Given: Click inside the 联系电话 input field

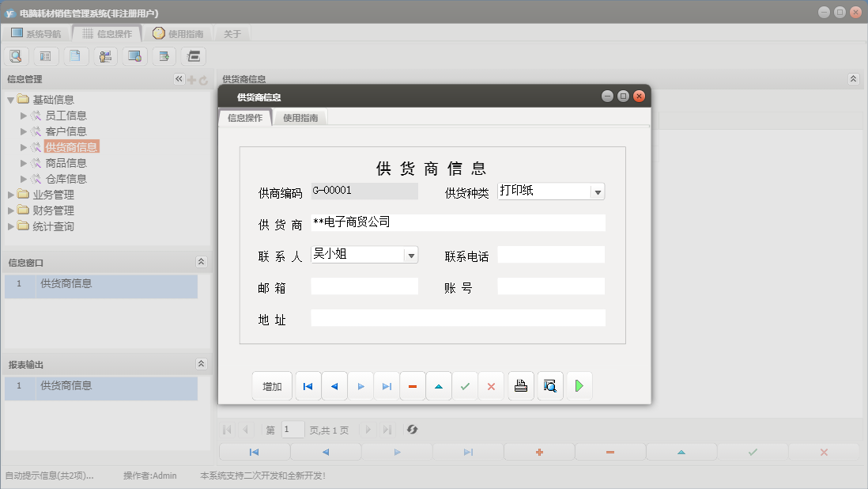Looking at the screenshot, I should (x=551, y=255).
